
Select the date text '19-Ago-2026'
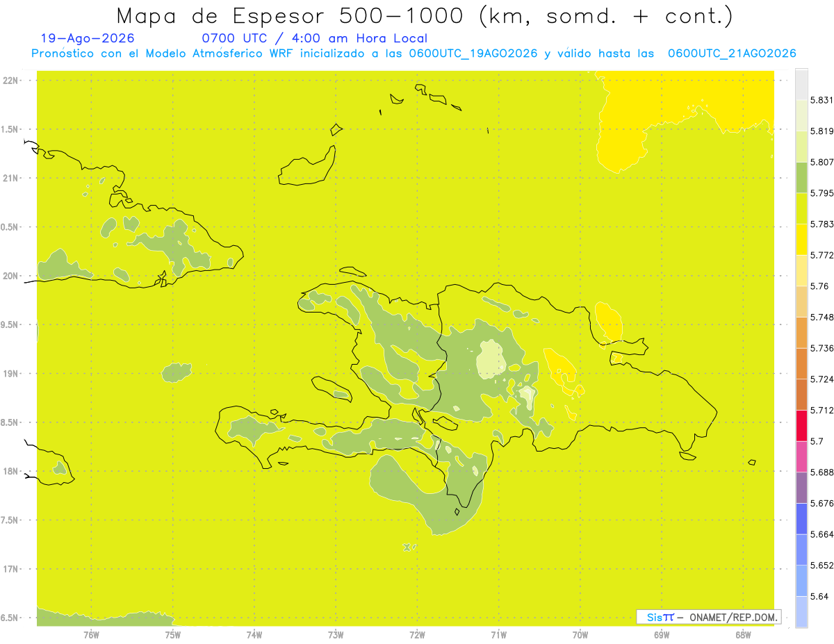tap(88, 39)
